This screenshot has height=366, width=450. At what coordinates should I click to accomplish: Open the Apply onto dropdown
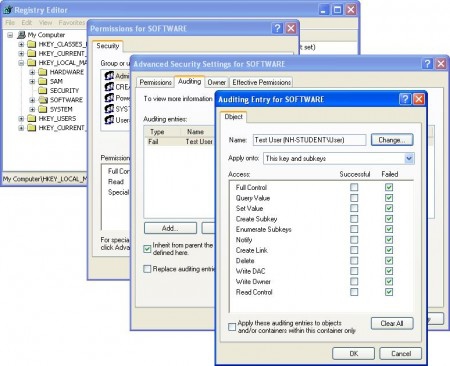[409, 158]
